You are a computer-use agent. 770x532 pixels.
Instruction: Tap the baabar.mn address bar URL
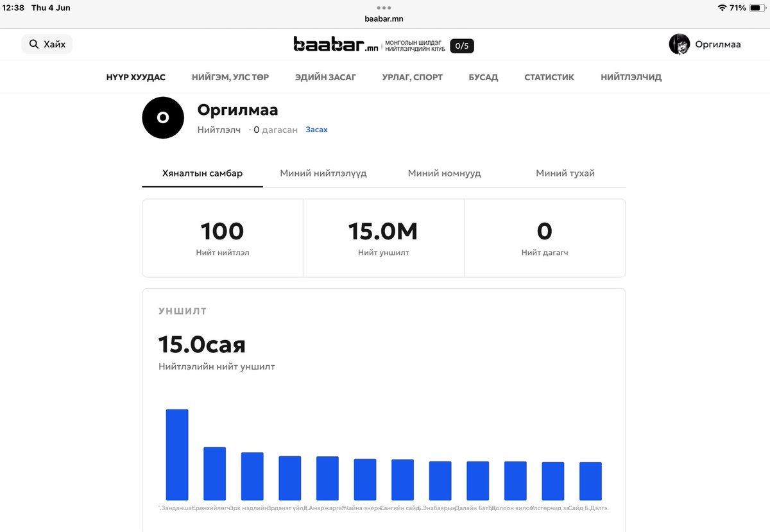coord(384,19)
